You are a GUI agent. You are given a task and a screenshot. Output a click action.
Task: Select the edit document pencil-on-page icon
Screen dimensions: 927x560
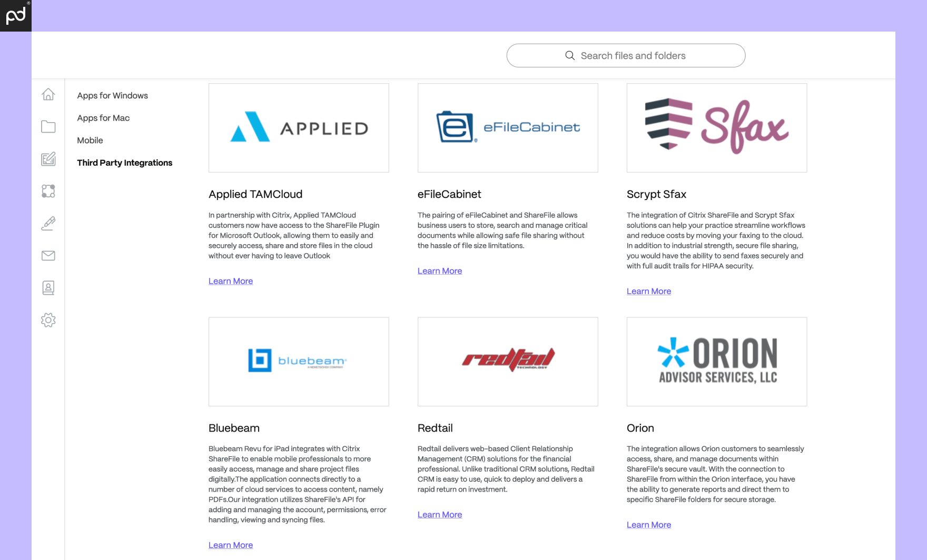(48, 159)
